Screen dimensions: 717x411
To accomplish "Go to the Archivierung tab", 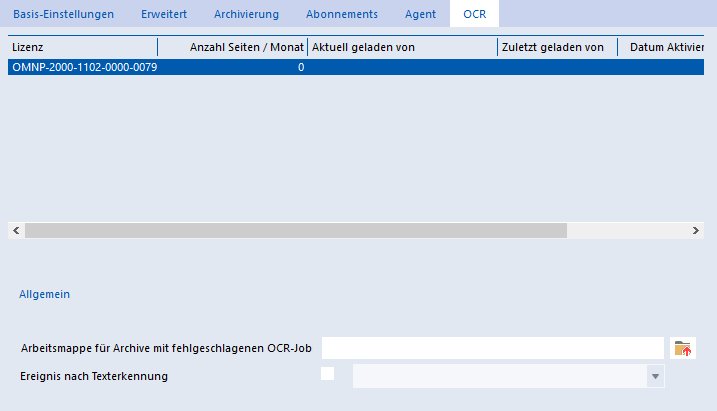I will (x=246, y=14).
